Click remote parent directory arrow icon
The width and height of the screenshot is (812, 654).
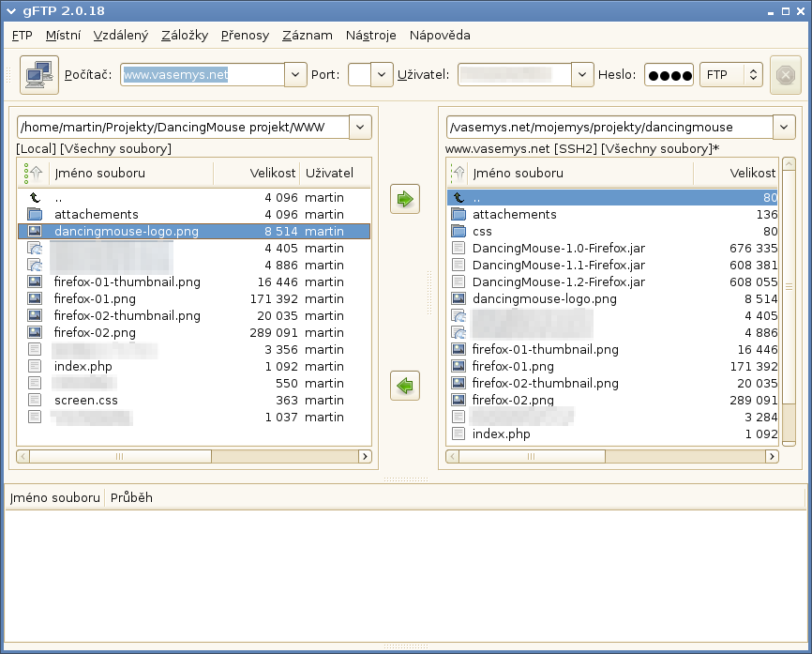(x=459, y=197)
